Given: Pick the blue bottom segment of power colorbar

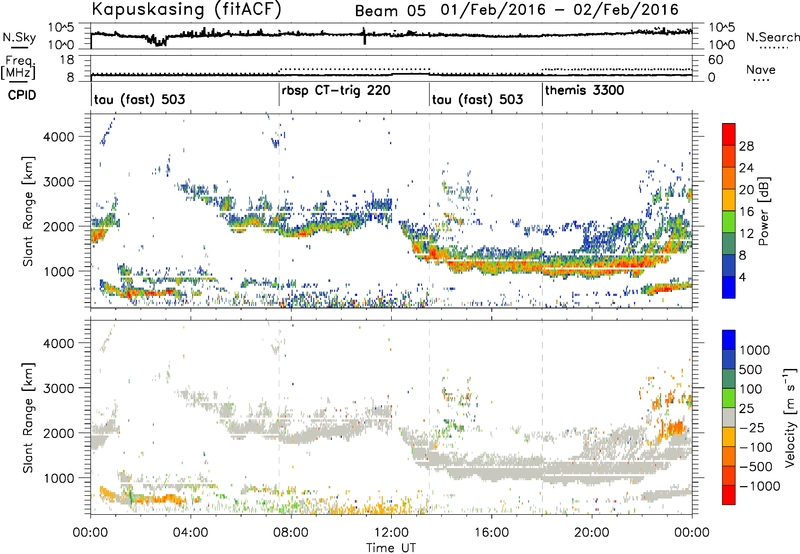Looking at the screenshot, I should (x=729, y=287).
